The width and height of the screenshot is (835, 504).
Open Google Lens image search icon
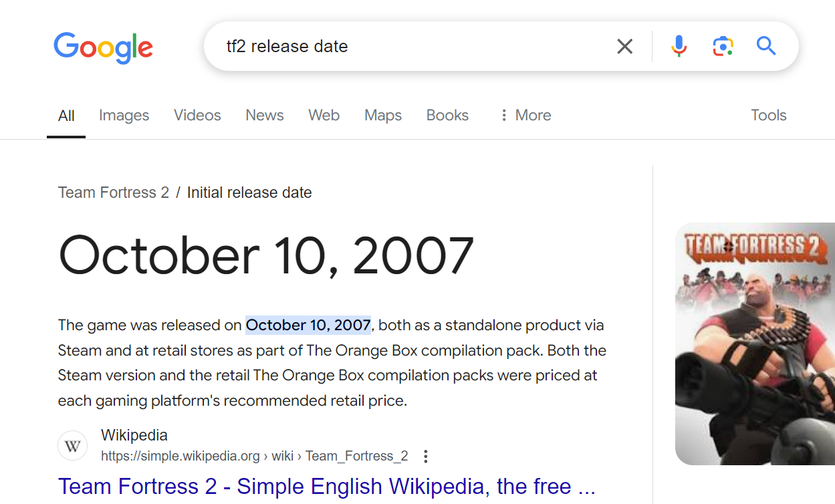pyautogui.click(x=723, y=46)
